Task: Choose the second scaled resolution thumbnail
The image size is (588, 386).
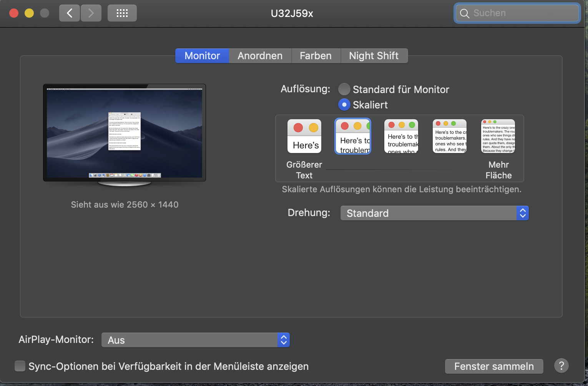Action: [x=353, y=136]
